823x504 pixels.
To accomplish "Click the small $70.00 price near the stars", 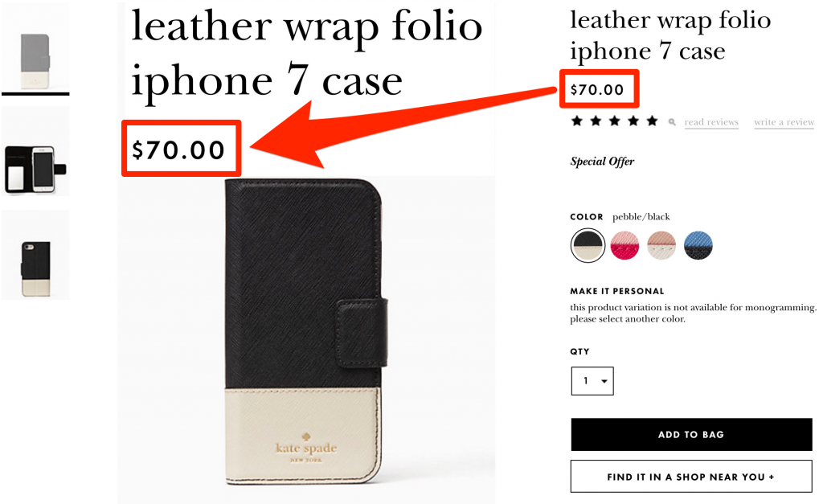I will (597, 89).
